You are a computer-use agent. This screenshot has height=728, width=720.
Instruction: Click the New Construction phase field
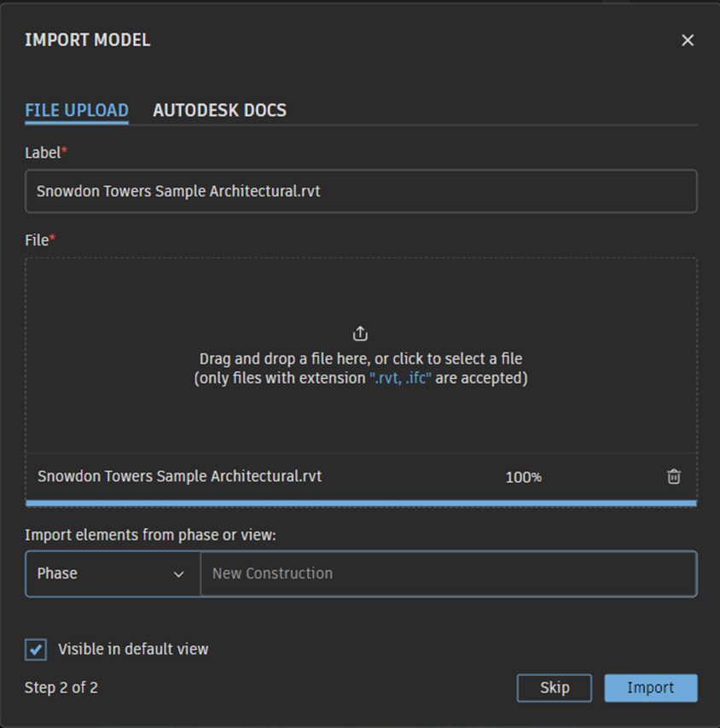pyautogui.click(x=448, y=574)
